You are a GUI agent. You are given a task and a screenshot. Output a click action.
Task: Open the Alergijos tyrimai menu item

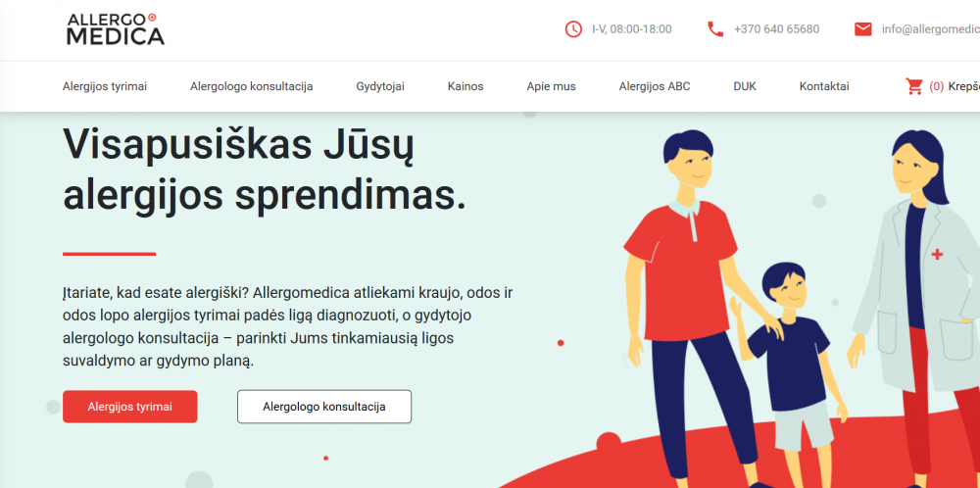(105, 86)
